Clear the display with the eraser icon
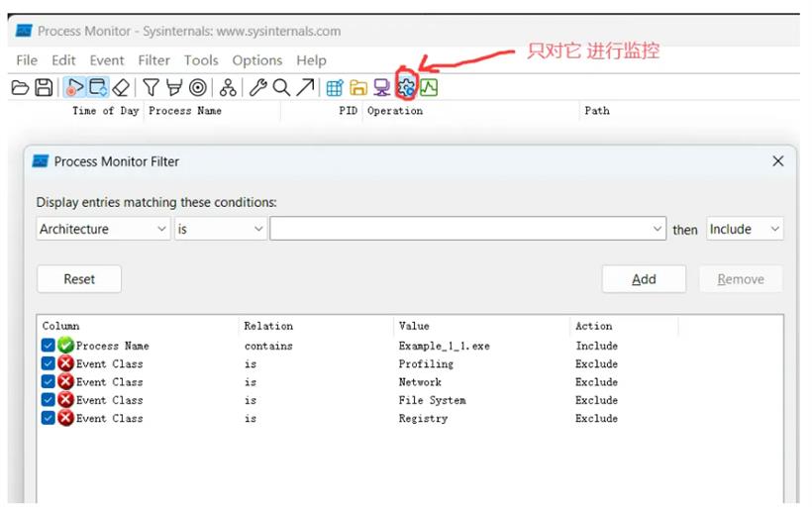Viewport: 812px width, 507px height. [121, 87]
